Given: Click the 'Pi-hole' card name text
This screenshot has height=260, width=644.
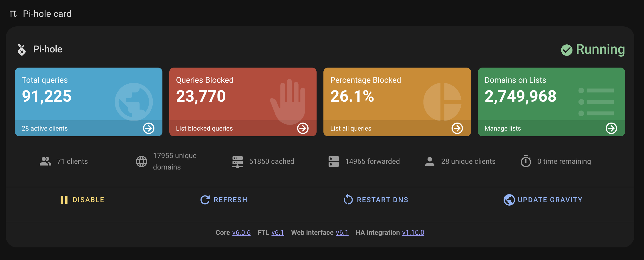Looking at the screenshot, I should 48,49.
